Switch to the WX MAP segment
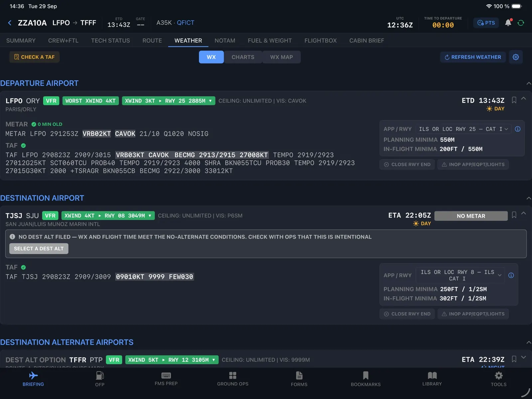The height and width of the screenshot is (399, 532). 281,57
